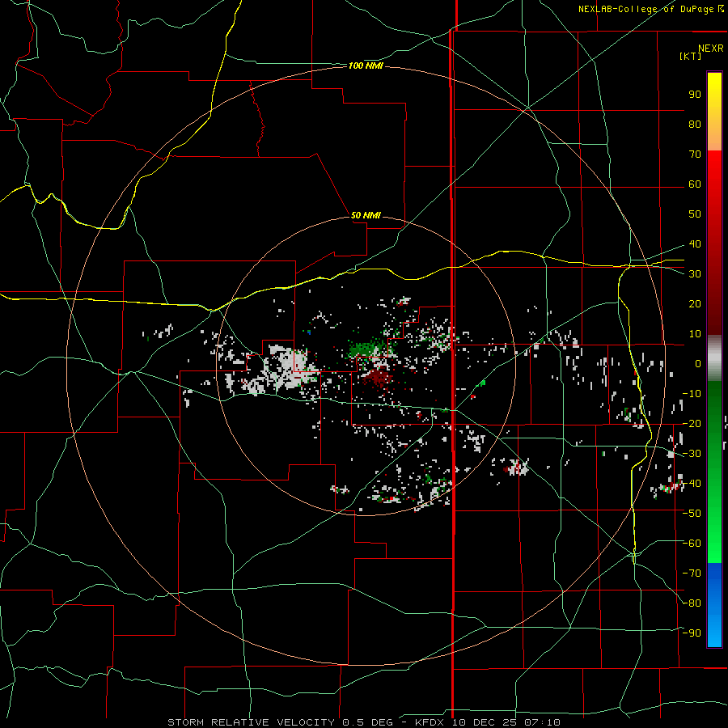This screenshot has width=728, height=728.
Task: Click the 0 value on the velocity scale
Action: 698,364
